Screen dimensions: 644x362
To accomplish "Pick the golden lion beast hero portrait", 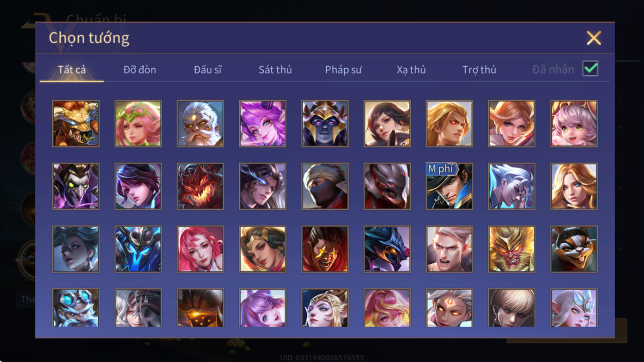I will pos(76,124).
